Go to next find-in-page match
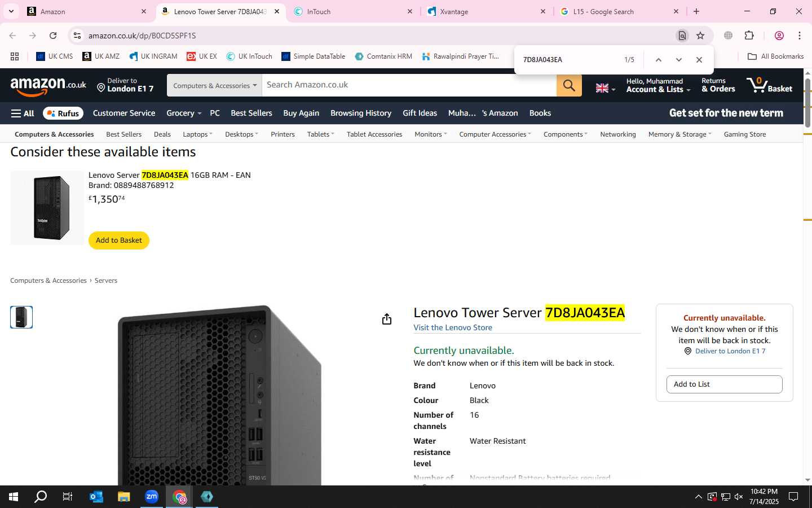This screenshot has width=812, height=508. coord(679,60)
